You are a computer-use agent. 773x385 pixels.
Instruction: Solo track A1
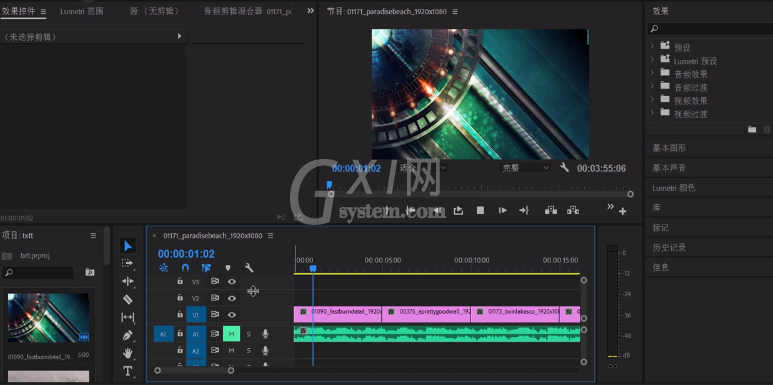[248, 334]
